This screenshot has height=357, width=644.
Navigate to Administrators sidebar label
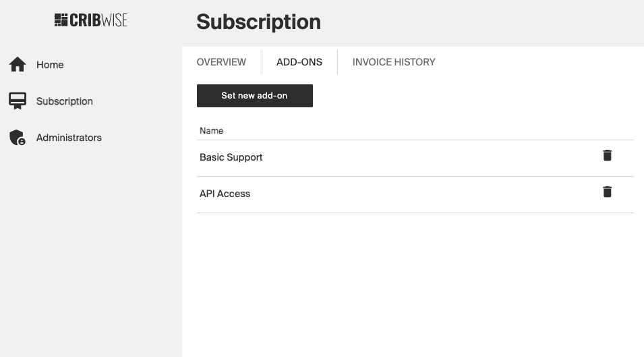[x=69, y=138]
